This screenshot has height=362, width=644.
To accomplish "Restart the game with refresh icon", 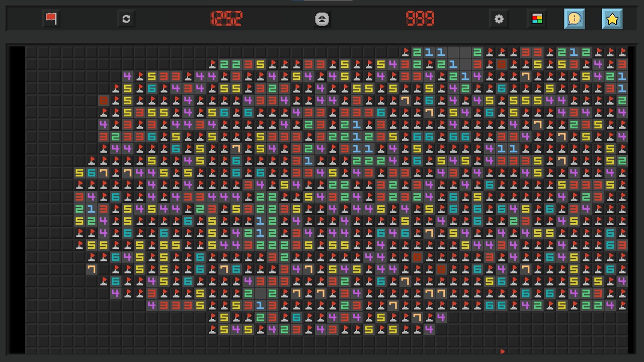I will pos(126,19).
